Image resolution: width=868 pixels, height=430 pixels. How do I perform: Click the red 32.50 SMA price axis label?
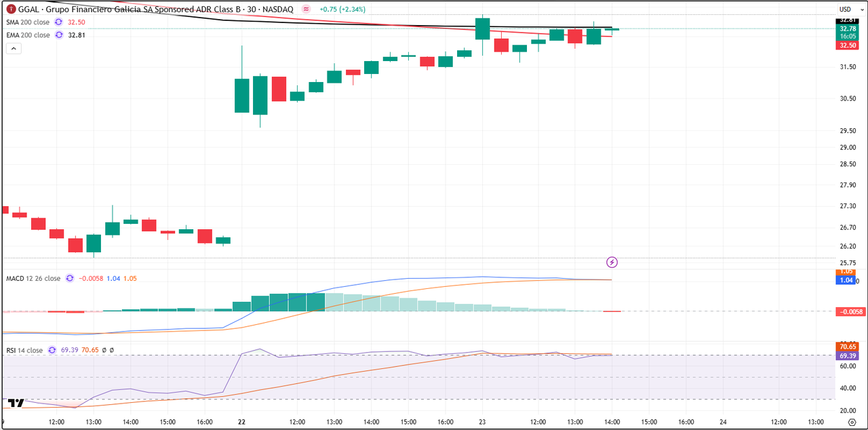point(848,45)
